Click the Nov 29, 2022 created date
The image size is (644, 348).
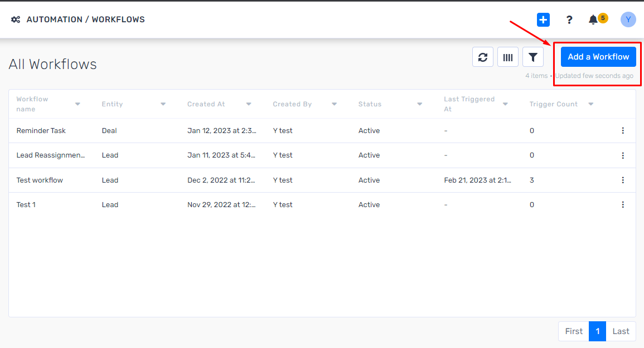(221, 205)
